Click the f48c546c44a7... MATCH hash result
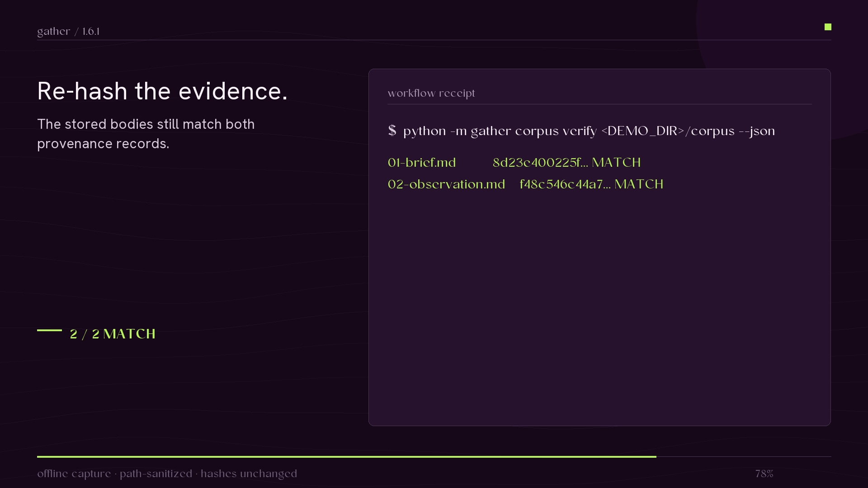 pyautogui.click(x=591, y=184)
